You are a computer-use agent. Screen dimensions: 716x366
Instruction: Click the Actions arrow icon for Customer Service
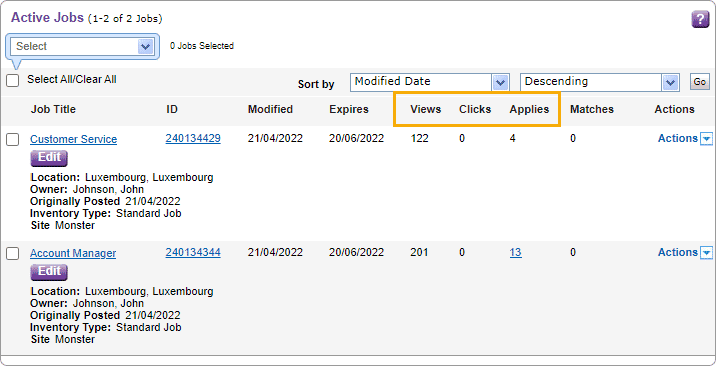tap(706, 139)
